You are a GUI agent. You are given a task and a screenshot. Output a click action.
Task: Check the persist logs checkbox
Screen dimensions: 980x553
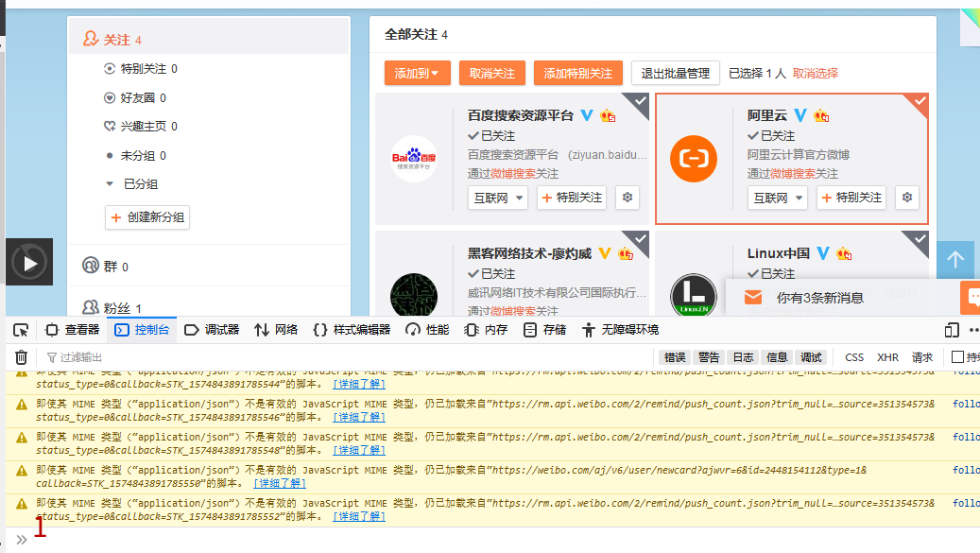[x=957, y=356]
